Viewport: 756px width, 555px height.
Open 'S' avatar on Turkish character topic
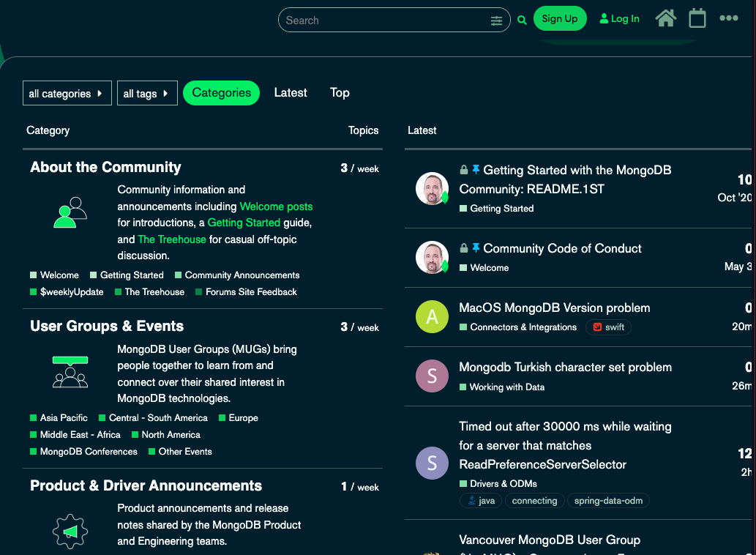pyautogui.click(x=432, y=376)
